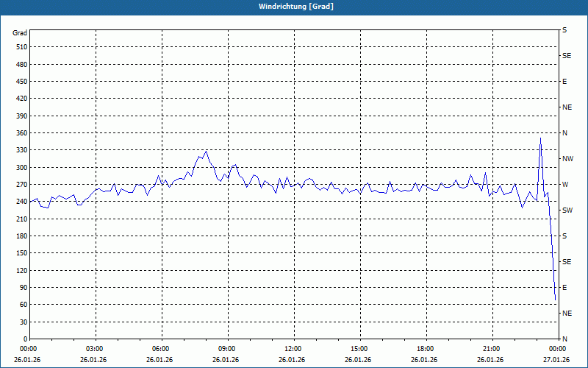Click the 27.01.26 date label
This screenshot has width=588, height=368.
558,360
